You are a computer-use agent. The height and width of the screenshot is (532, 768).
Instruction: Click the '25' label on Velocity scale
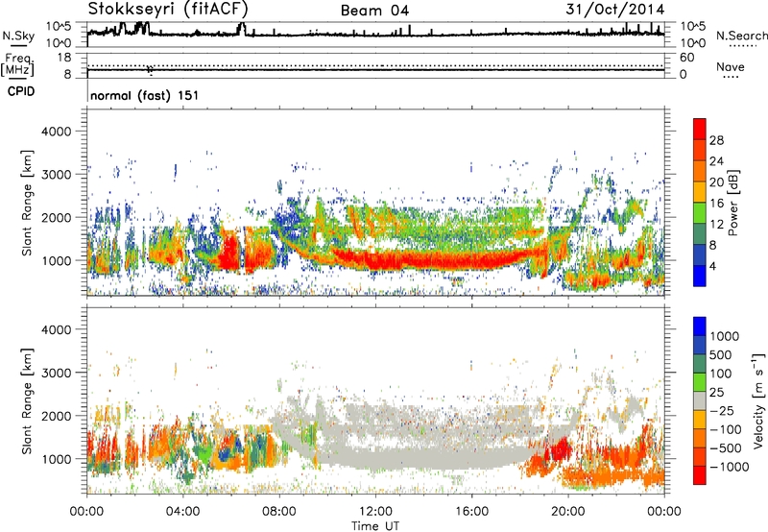(717, 392)
